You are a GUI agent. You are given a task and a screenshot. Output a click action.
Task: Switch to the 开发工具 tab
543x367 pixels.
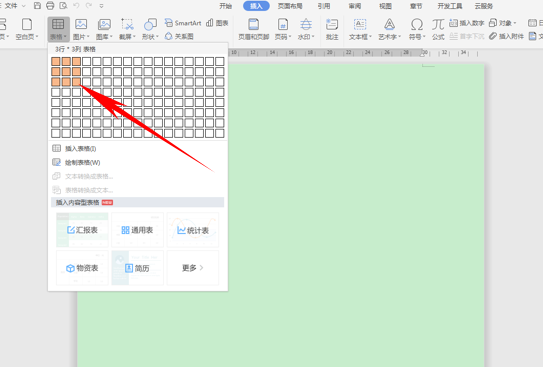449,6
